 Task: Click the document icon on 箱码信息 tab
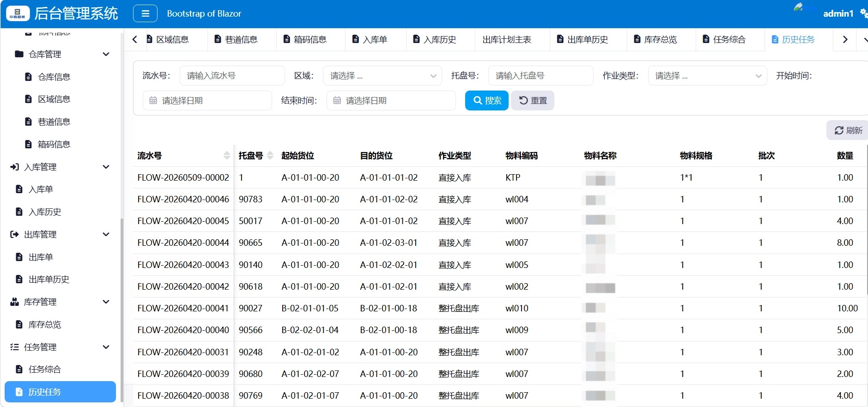click(x=286, y=39)
